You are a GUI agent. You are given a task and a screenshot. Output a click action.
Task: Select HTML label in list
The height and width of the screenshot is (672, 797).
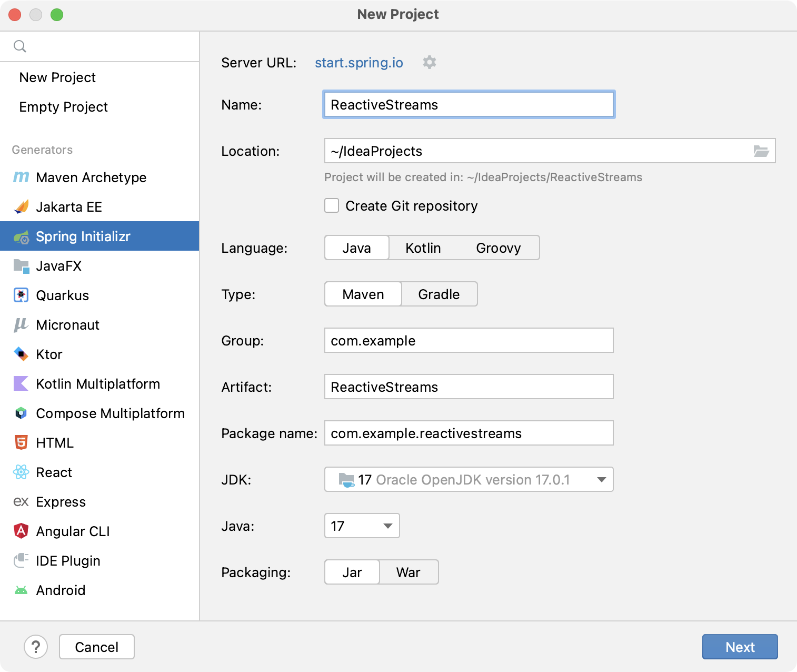point(55,443)
